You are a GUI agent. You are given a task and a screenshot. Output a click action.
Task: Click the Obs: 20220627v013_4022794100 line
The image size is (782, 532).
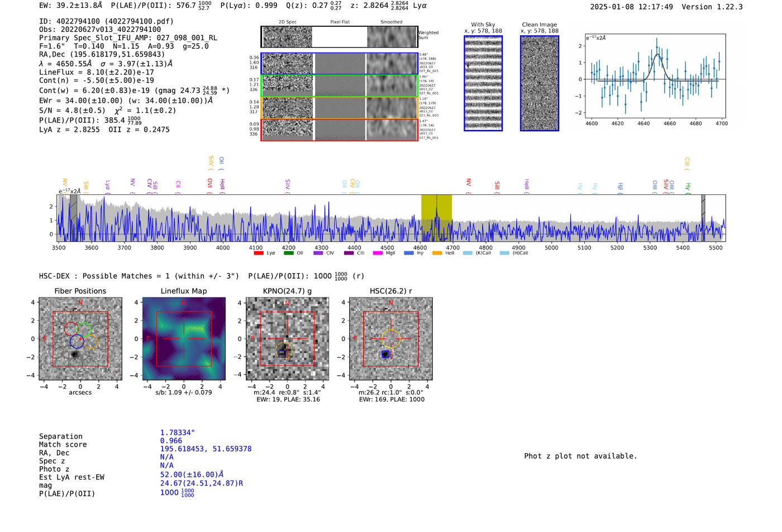[100, 30]
